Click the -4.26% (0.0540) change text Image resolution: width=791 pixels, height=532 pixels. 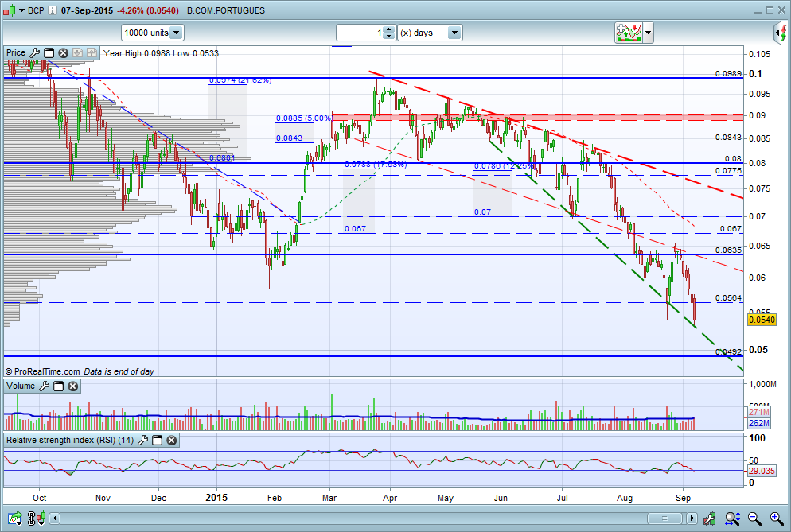coord(148,10)
